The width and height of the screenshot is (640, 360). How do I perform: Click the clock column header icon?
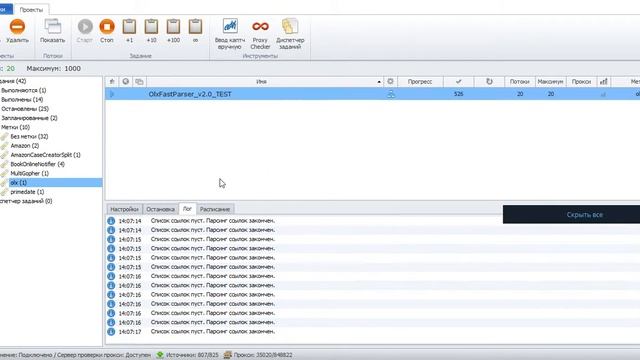(126, 82)
